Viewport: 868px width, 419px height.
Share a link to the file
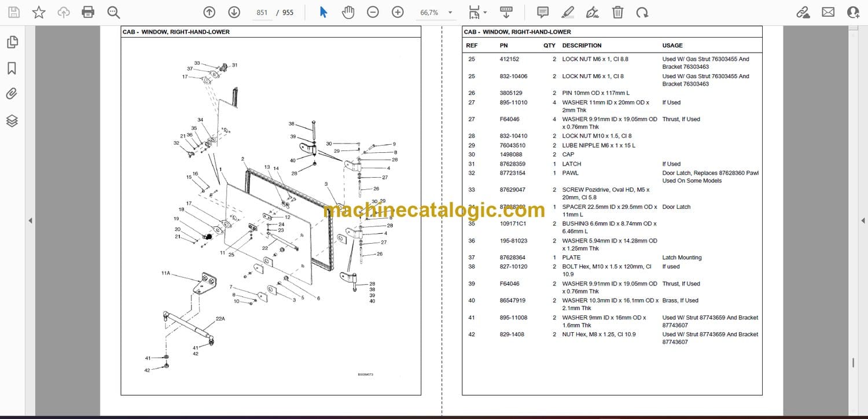pos(803,12)
